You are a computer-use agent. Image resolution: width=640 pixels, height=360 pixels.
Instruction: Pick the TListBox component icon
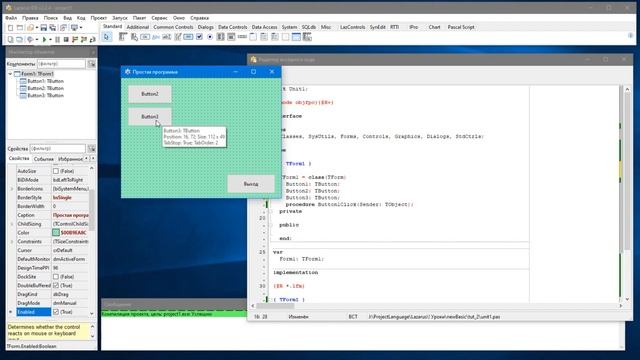220,37
